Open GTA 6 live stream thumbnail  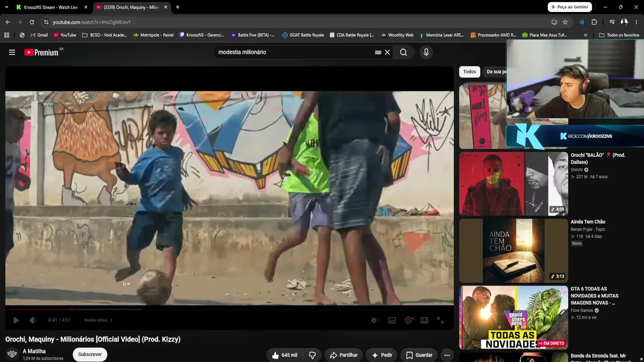514,317
